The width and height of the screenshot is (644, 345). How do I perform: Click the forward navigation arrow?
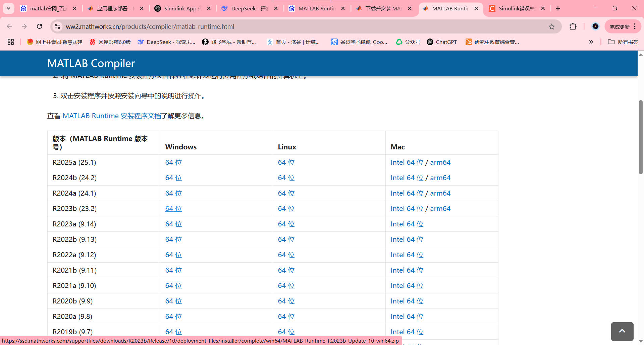[x=24, y=26]
